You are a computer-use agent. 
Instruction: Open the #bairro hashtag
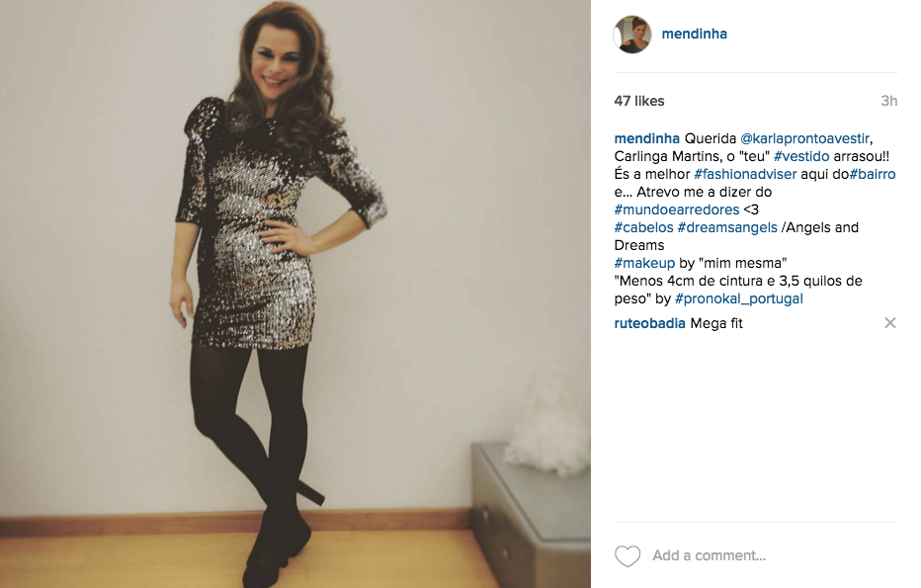pyautogui.click(x=873, y=175)
